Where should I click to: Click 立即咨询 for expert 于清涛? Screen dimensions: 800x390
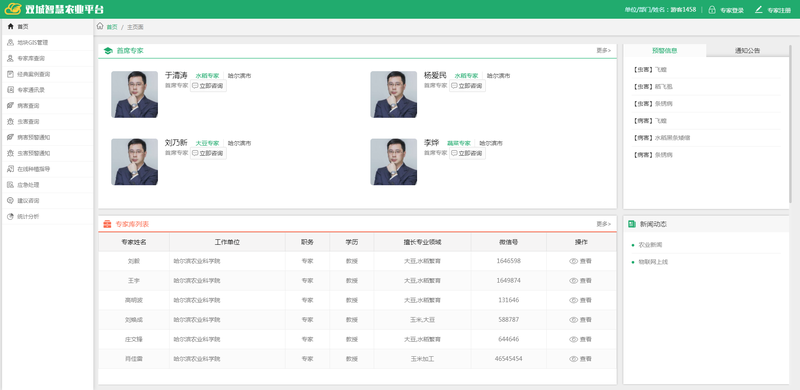coord(208,86)
